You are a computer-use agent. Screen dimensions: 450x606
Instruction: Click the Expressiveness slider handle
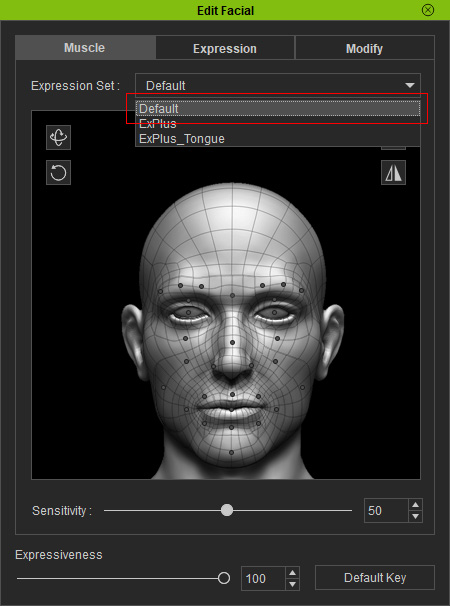(x=224, y=578)
